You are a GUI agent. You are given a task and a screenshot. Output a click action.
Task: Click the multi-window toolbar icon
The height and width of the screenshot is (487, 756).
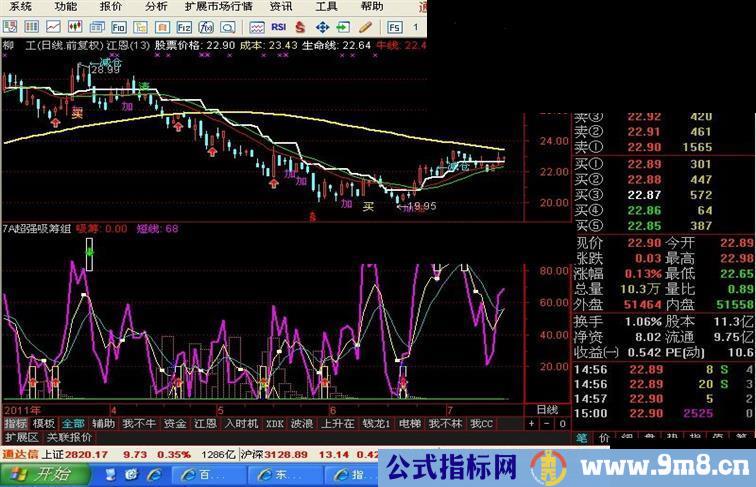click(97, 27)
